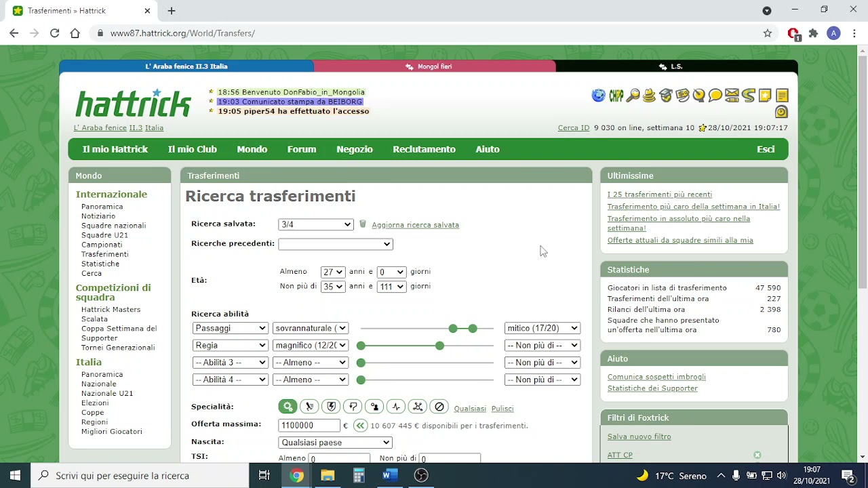The width and height of the screenshot is (868, 488).
Task: Open the CHPP icon
Action: (616, 96)
